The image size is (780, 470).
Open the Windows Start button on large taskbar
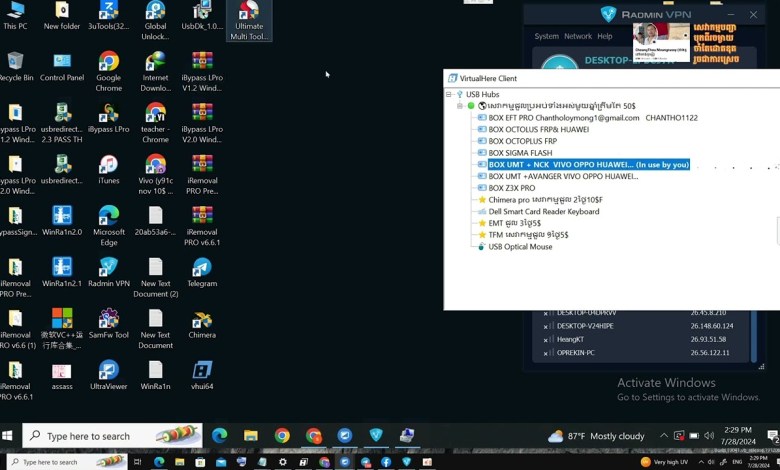coord(7,436)
